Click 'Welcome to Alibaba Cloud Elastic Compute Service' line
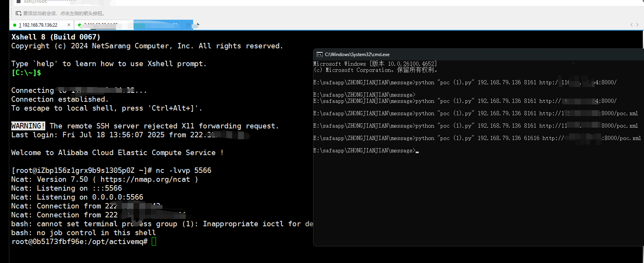Screen dimensions: 644x263 [117, 153]
